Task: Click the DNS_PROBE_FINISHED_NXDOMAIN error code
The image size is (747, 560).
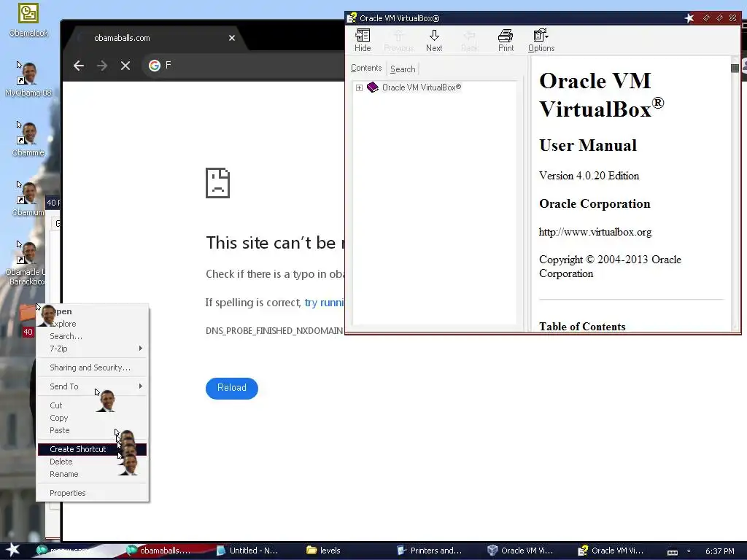Action: [274, 330]
